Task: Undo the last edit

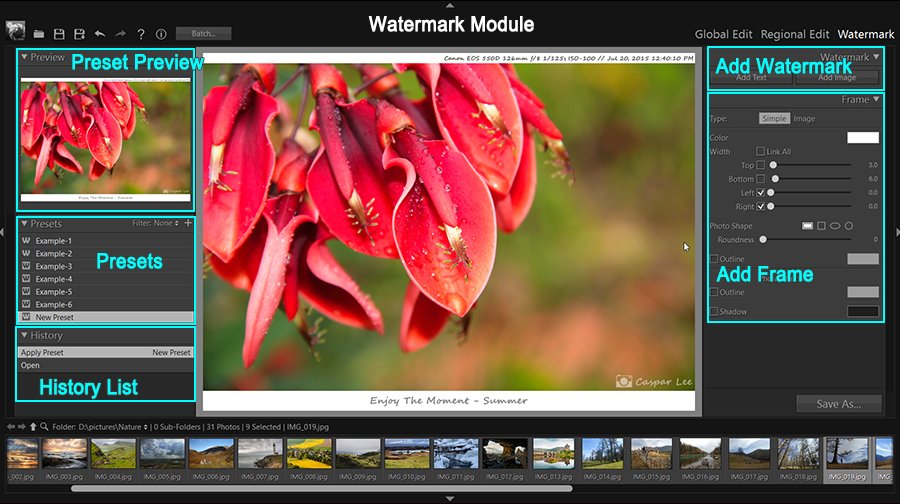Action: point(100,34)
